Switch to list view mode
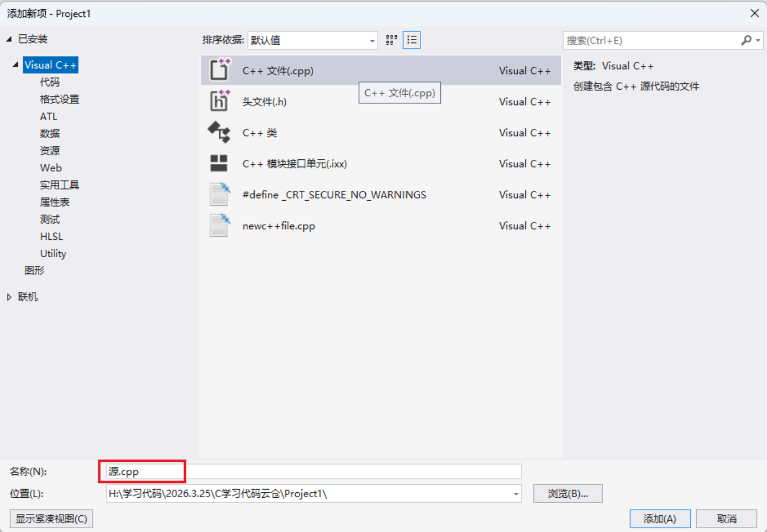Screen dimensions: 767x532 coord(412,40)
